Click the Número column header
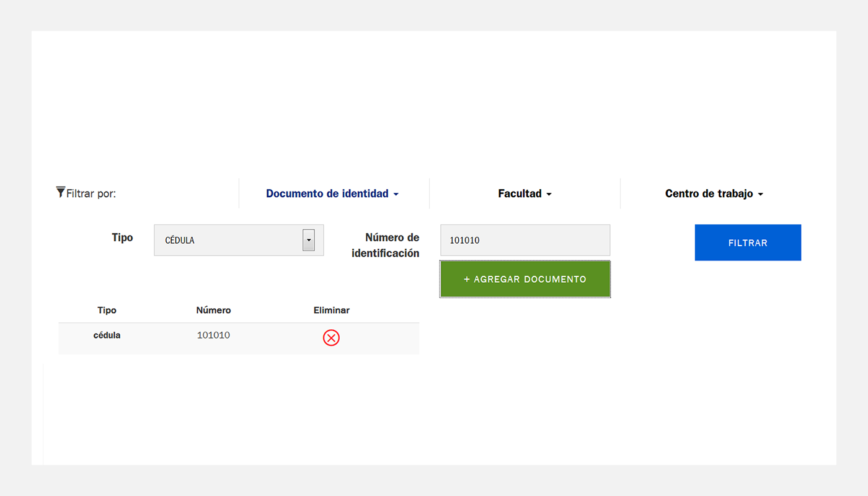 213,310
